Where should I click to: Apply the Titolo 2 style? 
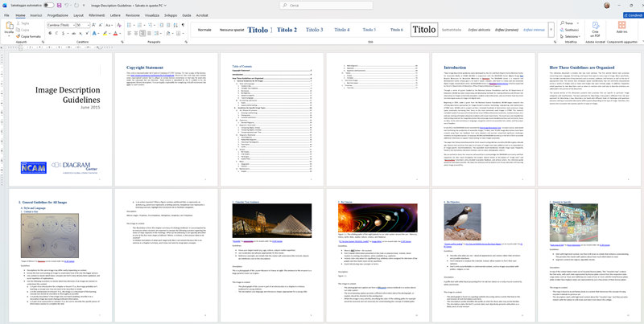coord(287,30)
